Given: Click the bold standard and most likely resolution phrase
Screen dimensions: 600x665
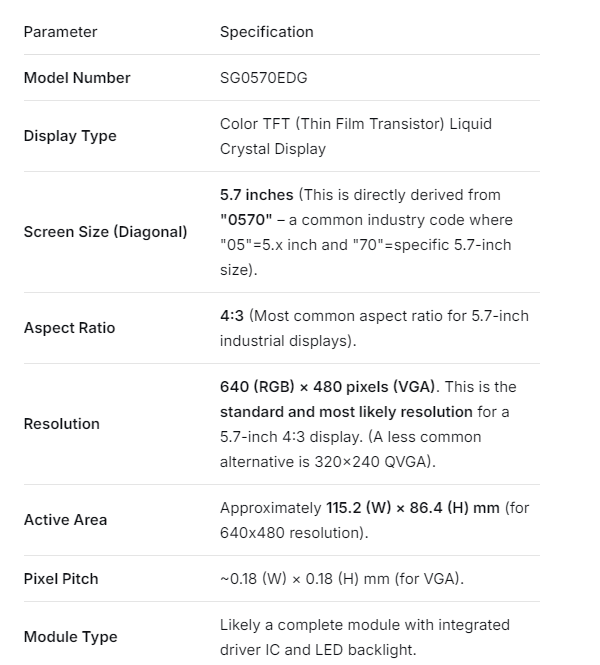Looking at the screenshot, I should [x=346, y=412].
